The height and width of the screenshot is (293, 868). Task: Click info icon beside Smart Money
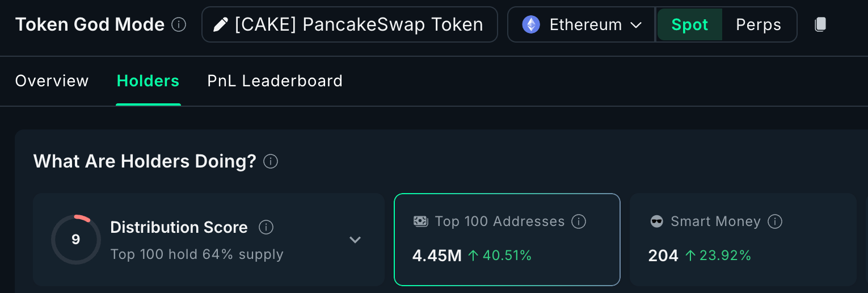coord(775,221)
